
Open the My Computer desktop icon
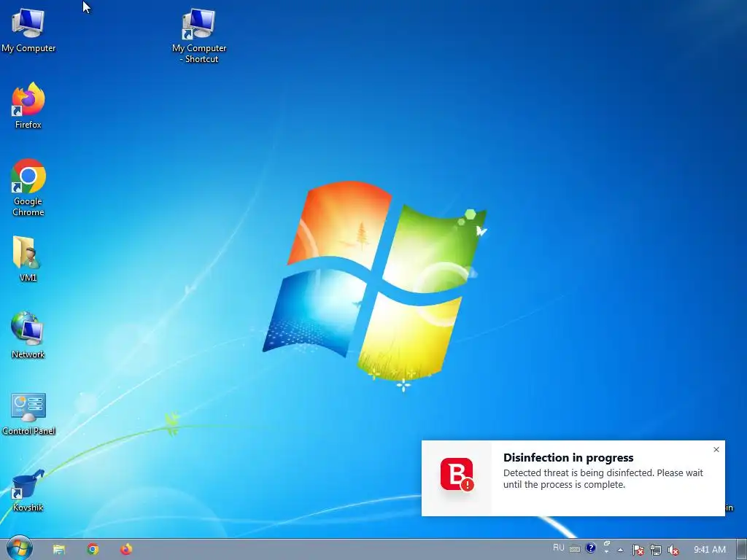coord(28,29)
